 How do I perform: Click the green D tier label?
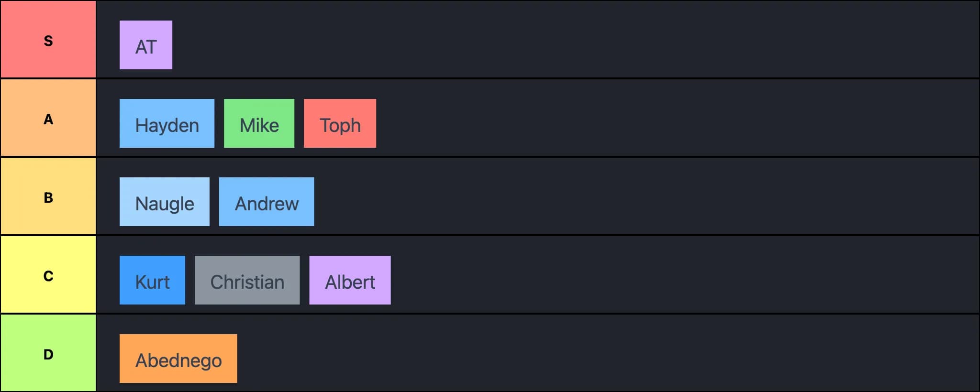pos(48,353)
